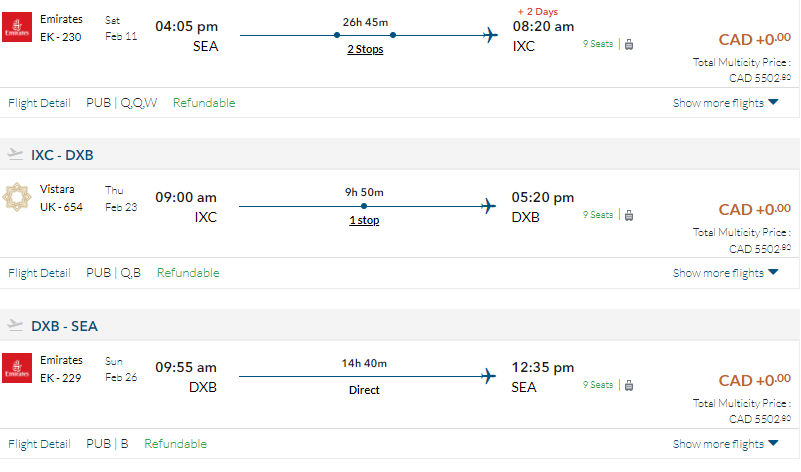Click plane icon beside IXC - DXB header

pyautogui.click(x=15, y=155)
